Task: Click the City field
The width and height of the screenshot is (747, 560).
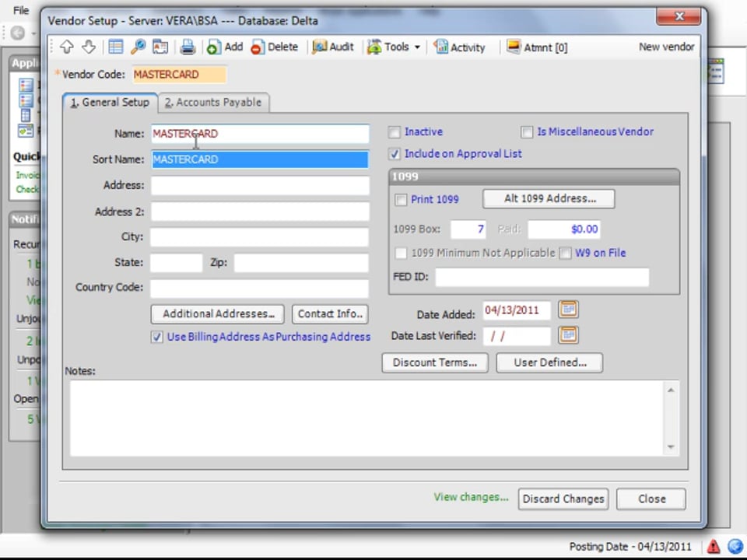Action: (x=260, y=236)
